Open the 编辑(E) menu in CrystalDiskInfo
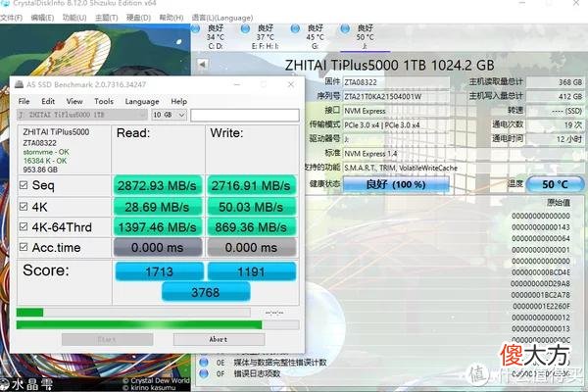This screenshot has height=392, width=588. point(42,18)
